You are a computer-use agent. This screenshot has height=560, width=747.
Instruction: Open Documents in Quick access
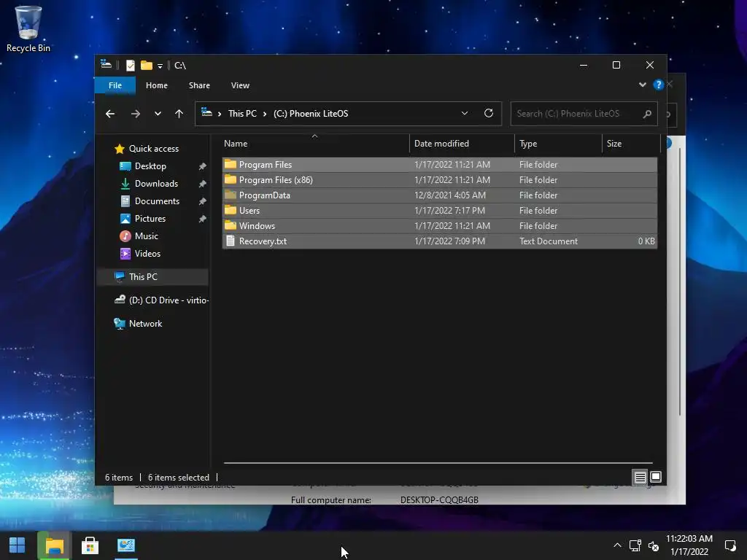point(157,201)
